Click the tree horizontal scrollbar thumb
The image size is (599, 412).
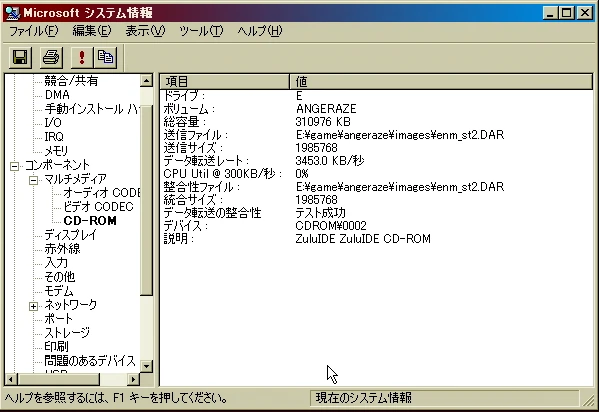58,380
